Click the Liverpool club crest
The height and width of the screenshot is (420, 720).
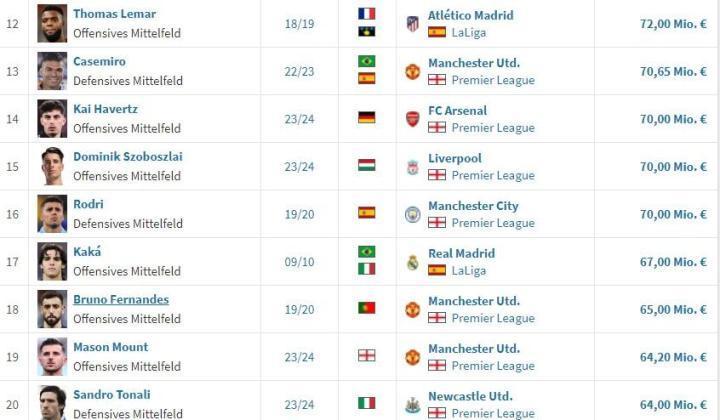click(x=412, y=167)
